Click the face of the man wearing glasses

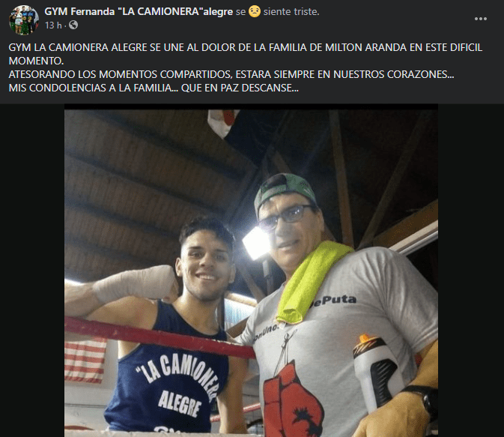(x=288, y=233)
